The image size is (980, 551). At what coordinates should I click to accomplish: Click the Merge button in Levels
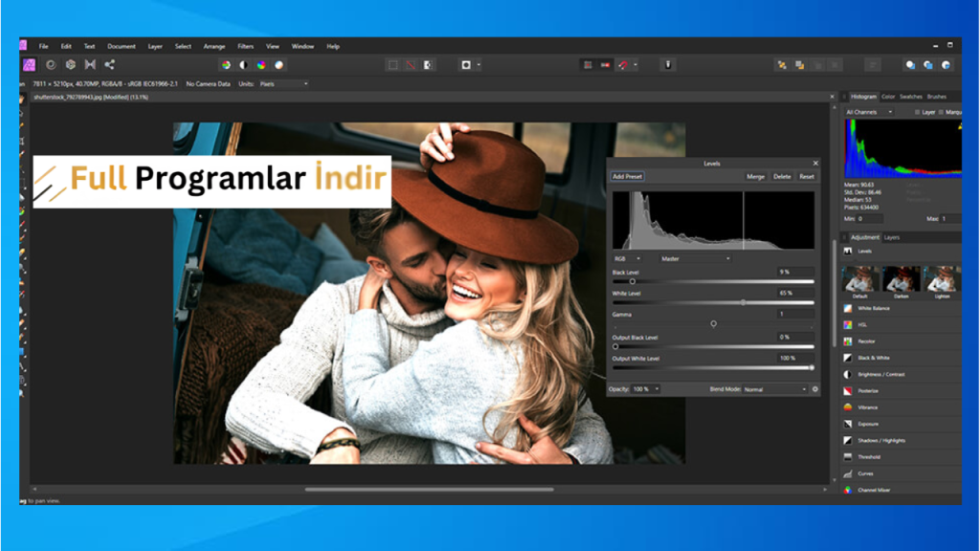pos(755,177)
